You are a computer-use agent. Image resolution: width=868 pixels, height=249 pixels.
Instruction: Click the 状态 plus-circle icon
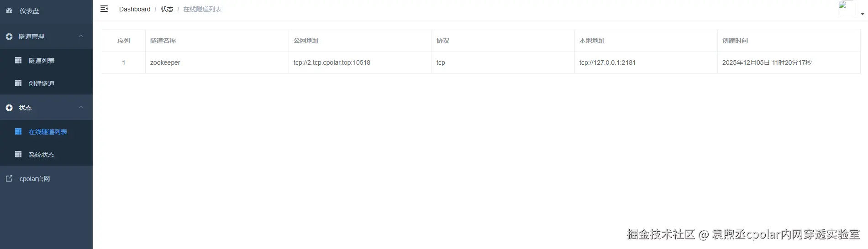click(9, 108)
